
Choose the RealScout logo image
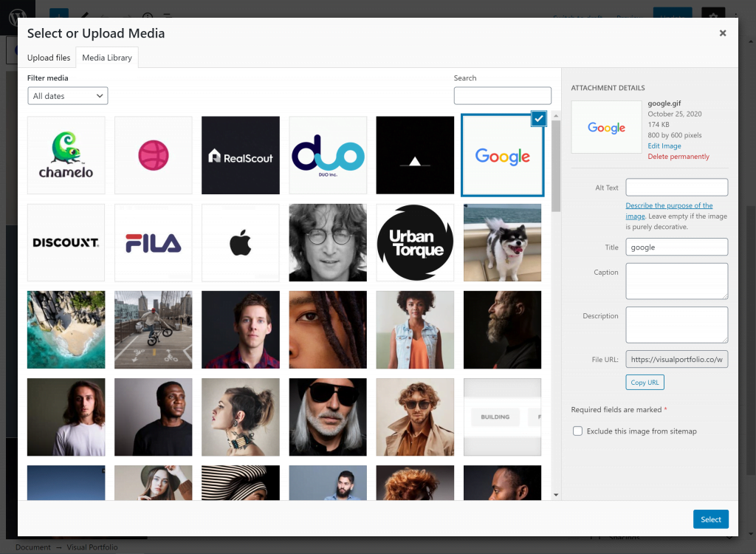(x=241, y=155)
